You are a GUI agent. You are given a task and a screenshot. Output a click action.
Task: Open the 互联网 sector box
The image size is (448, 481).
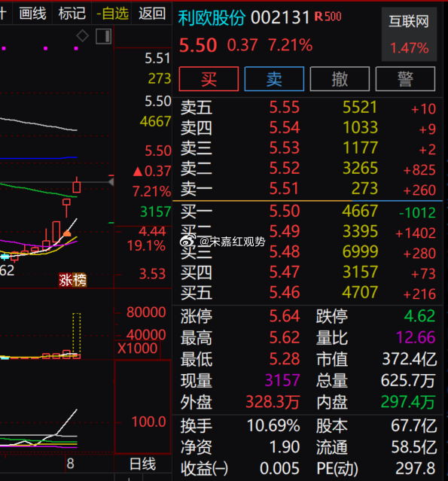409,34
